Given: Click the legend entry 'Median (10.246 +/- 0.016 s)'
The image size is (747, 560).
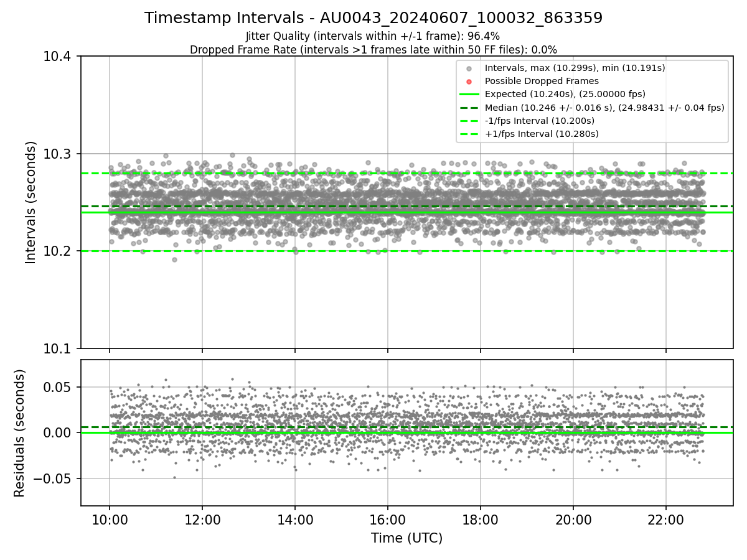Looking at the screenshot, I should click(604, 108).
